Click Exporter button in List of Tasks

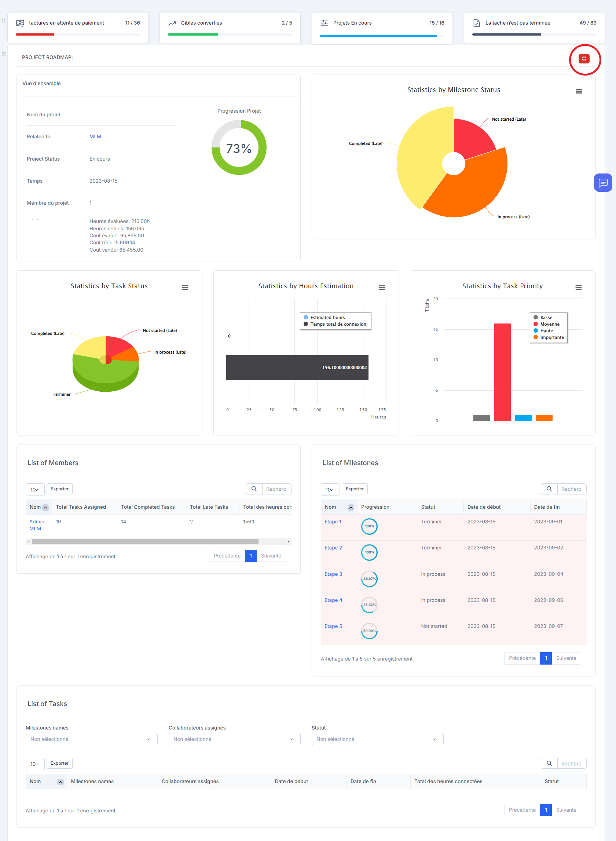coord(60,763)
